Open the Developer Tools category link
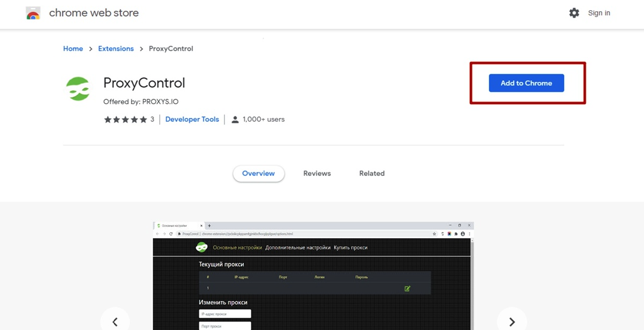This screenshot has width=644, height=330. tap(192, 119)
